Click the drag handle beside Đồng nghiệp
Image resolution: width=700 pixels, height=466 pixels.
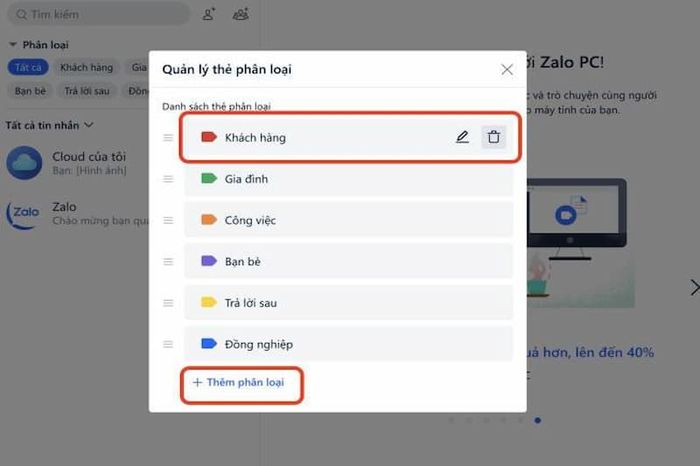click(168, 344)
